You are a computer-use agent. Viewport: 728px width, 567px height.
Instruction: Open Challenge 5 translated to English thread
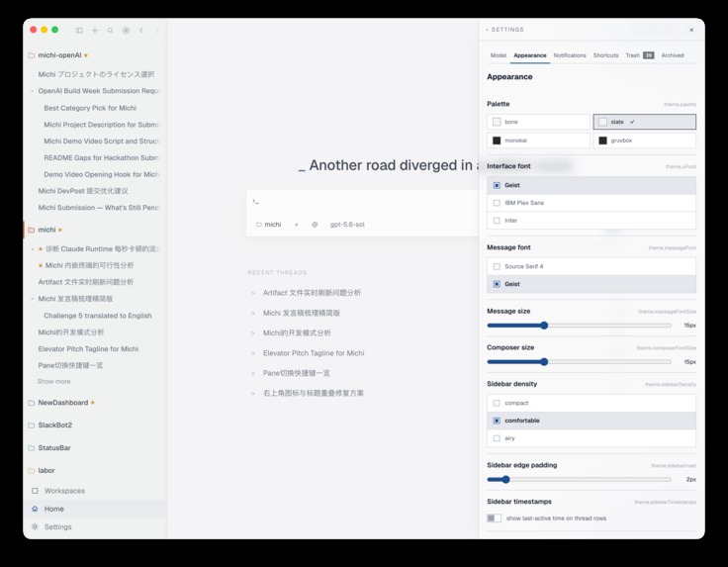[x=98, y=316]
